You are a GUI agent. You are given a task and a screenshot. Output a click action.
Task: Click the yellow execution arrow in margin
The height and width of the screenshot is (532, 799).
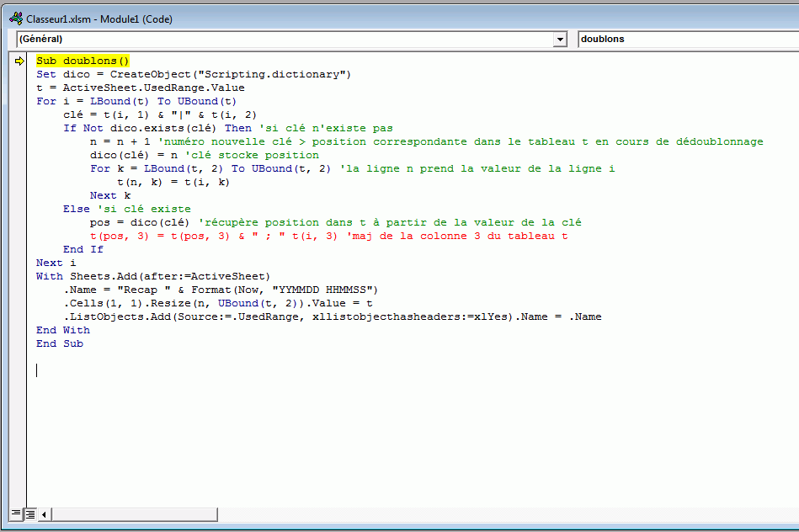pyautogui.click(x=19, y=61)
